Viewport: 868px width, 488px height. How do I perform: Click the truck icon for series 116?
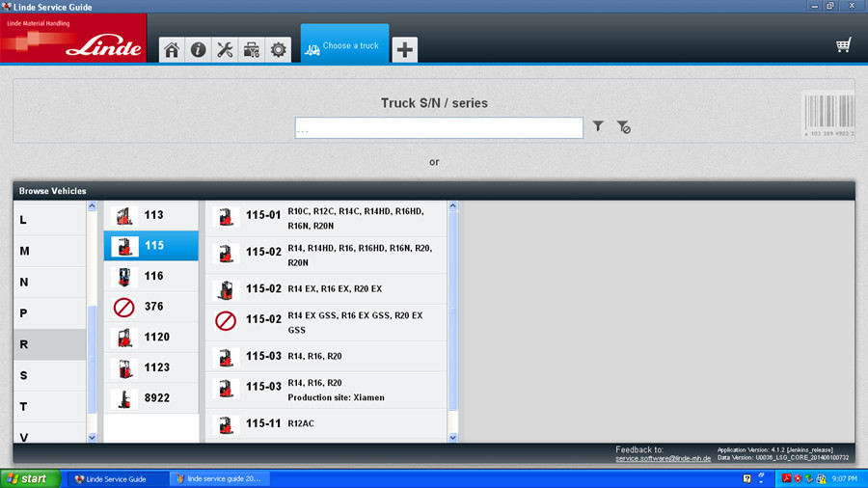(124, 277)
